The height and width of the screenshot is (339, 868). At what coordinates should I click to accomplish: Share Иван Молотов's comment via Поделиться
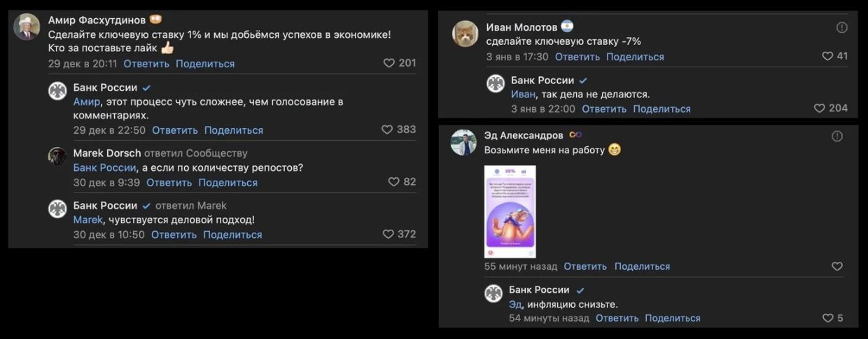tap(635, 57)
